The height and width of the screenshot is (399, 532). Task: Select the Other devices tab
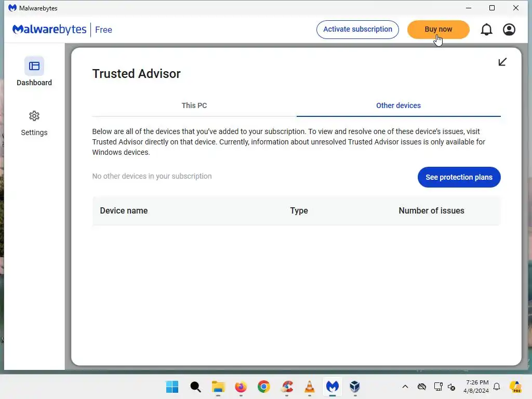tap(398, 105)
